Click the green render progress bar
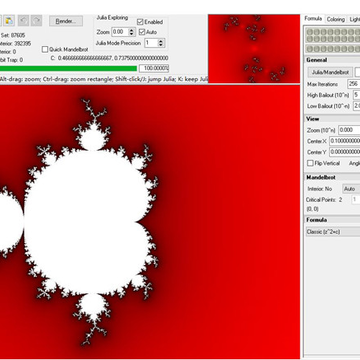The width and height of the screenshot is (360, 360). [x=68, y=69]
